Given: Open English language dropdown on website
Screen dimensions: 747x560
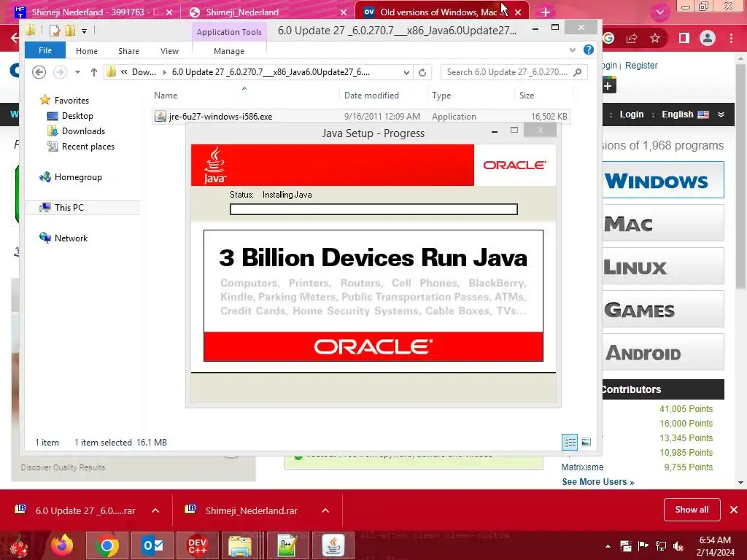Looking at the screenshot, I should pyautogui.click(x=694, y=114).
